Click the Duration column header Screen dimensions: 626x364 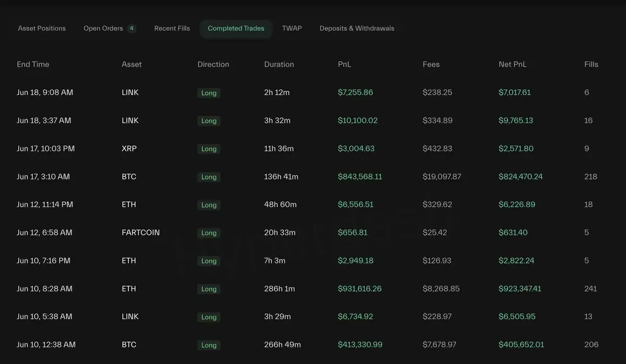pos(279,64)
